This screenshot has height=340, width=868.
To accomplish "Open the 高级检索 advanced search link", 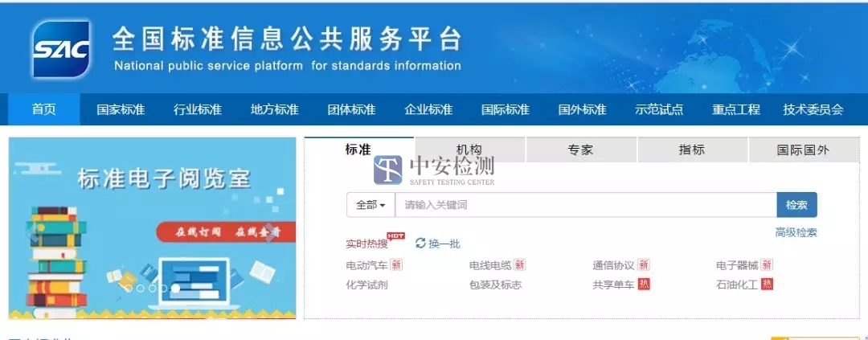I will [796, 232].
